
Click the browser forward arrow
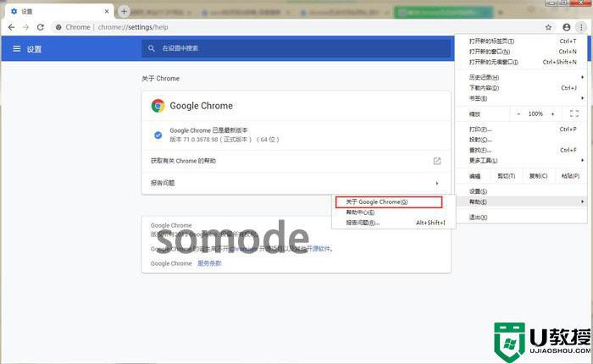pyautogui.click(x=25, y=27)
